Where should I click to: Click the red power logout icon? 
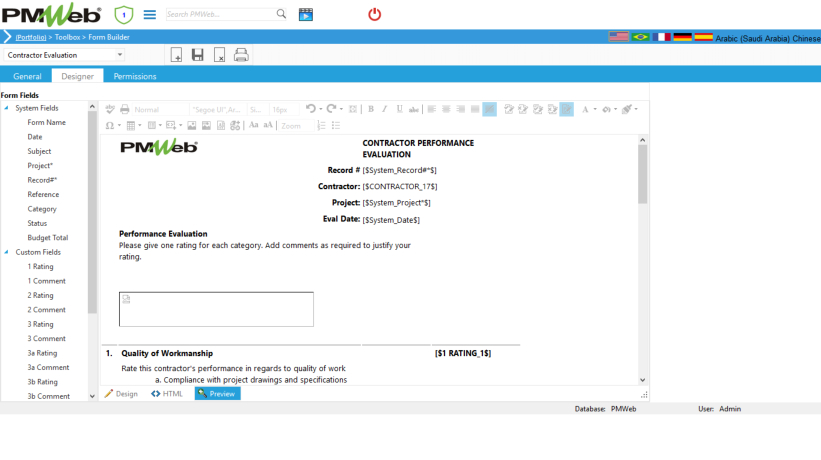tap(375, 14)
